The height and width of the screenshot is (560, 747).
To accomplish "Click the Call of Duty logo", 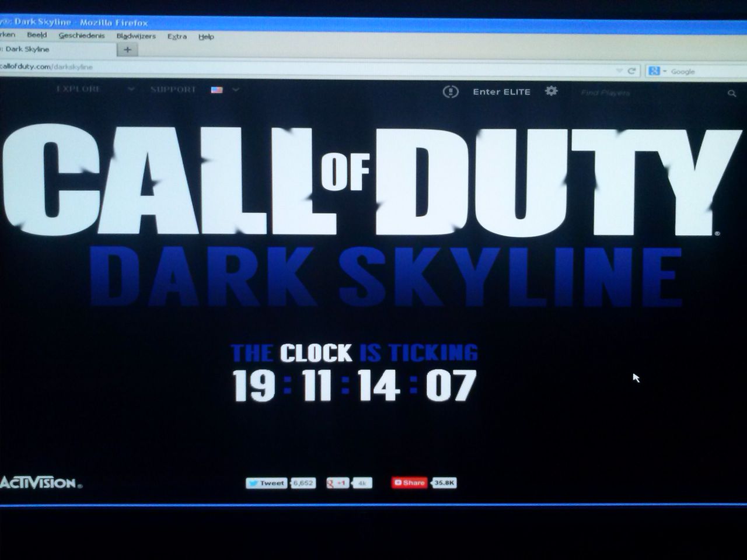I will point(371,180).
